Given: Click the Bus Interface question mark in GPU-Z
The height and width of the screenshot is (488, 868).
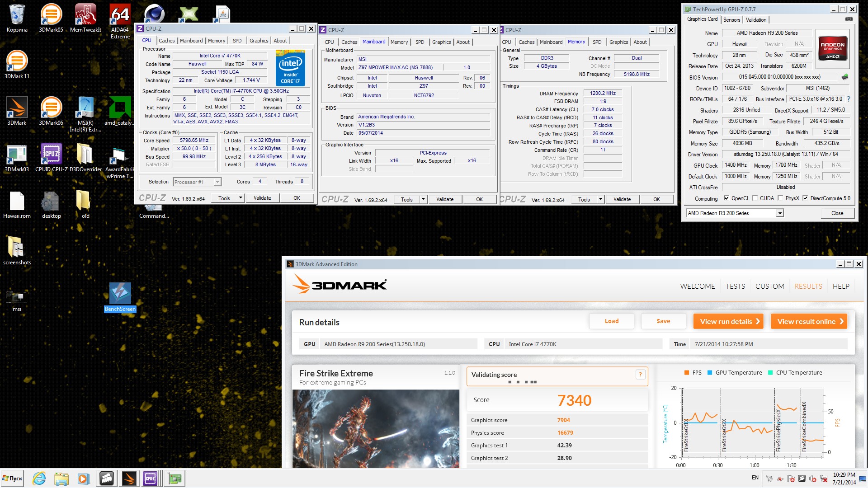Looking at the screenshot, I should pyautogui.click(x=848, y=99).
